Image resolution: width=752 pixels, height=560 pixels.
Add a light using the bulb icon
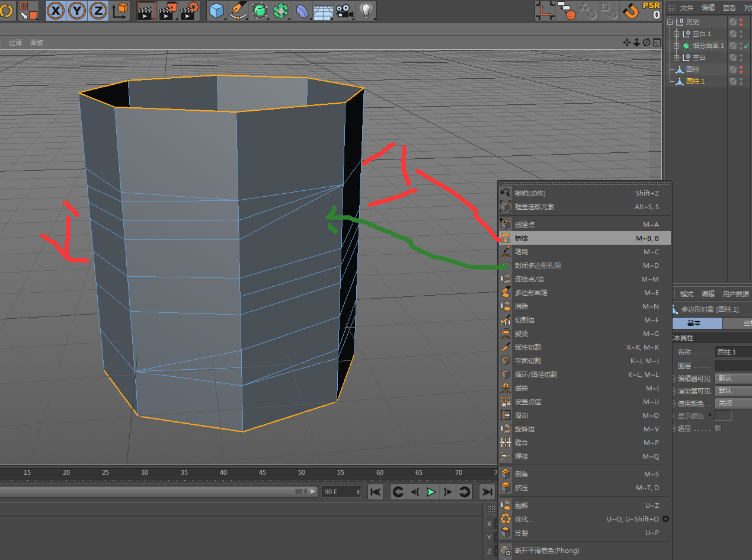[x=366, y=10]
